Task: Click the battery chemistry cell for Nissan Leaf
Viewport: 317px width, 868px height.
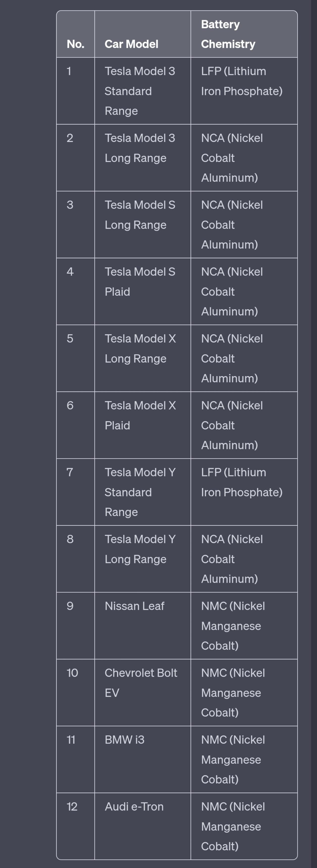Action: [x=233, y=626]
